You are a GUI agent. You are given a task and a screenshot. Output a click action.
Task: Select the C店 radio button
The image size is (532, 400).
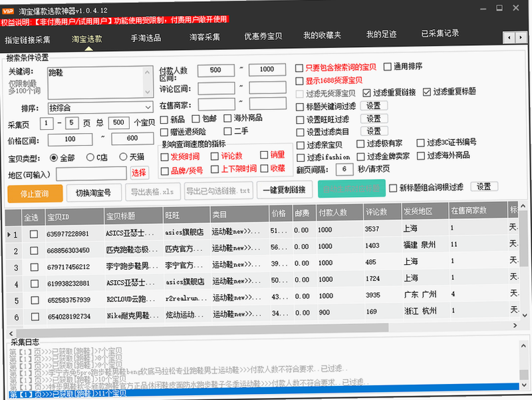(x=90, y=157)
